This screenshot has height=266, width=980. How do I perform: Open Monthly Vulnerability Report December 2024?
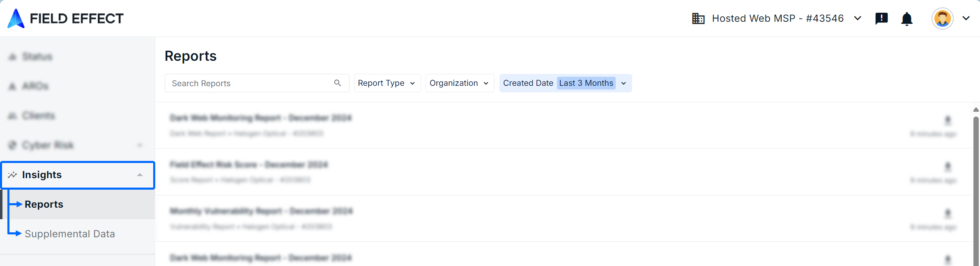(x=261, y=211)
